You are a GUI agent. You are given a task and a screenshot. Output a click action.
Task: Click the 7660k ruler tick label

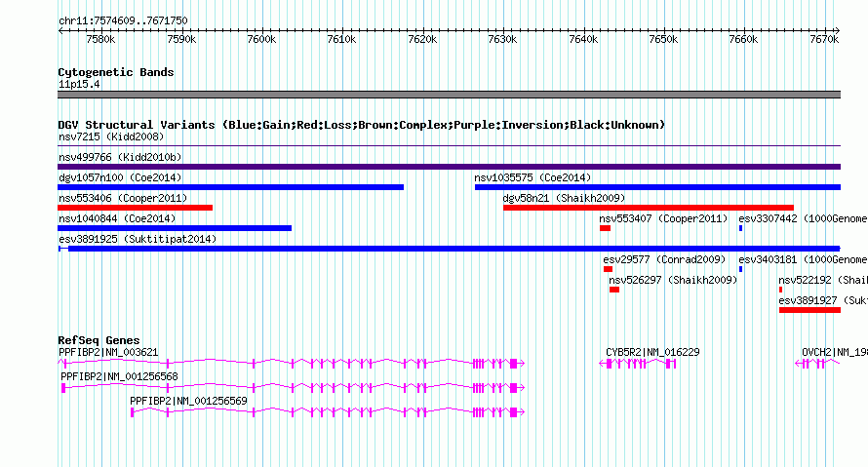point(743,39)
